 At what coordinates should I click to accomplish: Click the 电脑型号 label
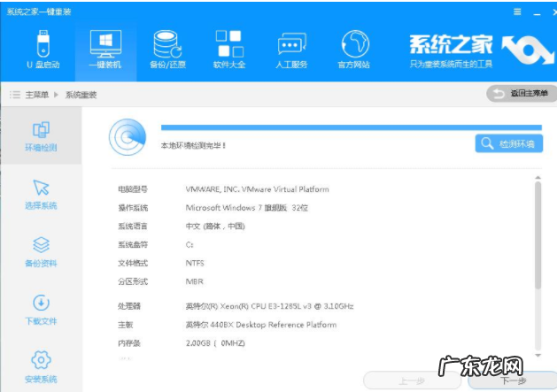[133, 189]
